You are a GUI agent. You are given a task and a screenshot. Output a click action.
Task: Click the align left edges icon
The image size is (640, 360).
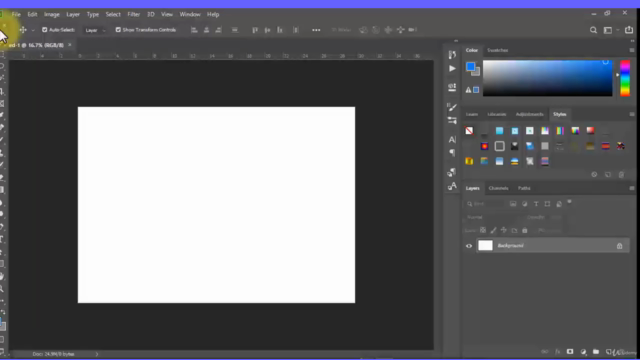pos(194,30)
